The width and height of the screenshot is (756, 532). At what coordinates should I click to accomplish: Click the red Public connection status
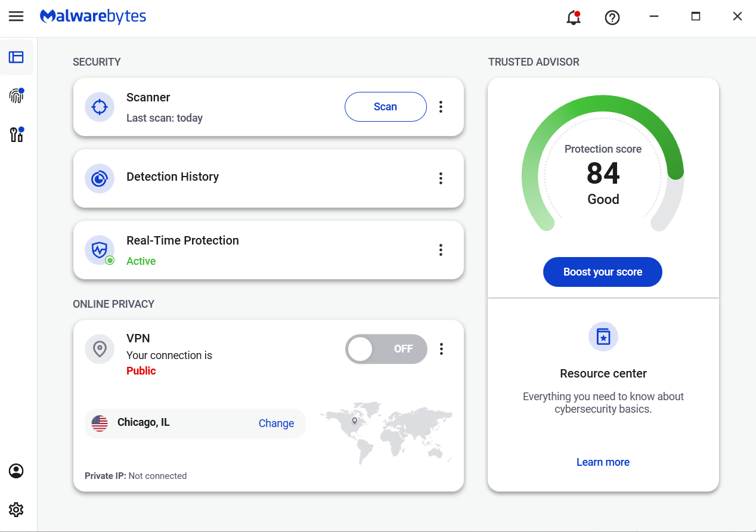click(x=141, y=371)
